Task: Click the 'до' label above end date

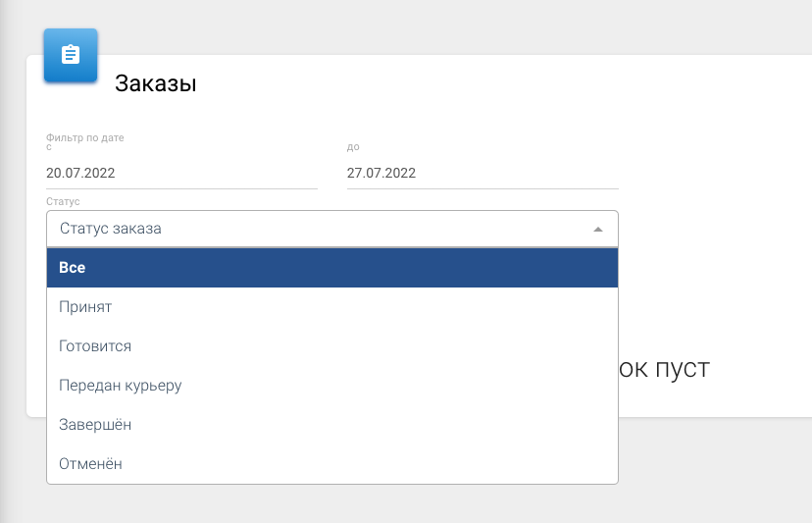Action: [x=353, y=147]
